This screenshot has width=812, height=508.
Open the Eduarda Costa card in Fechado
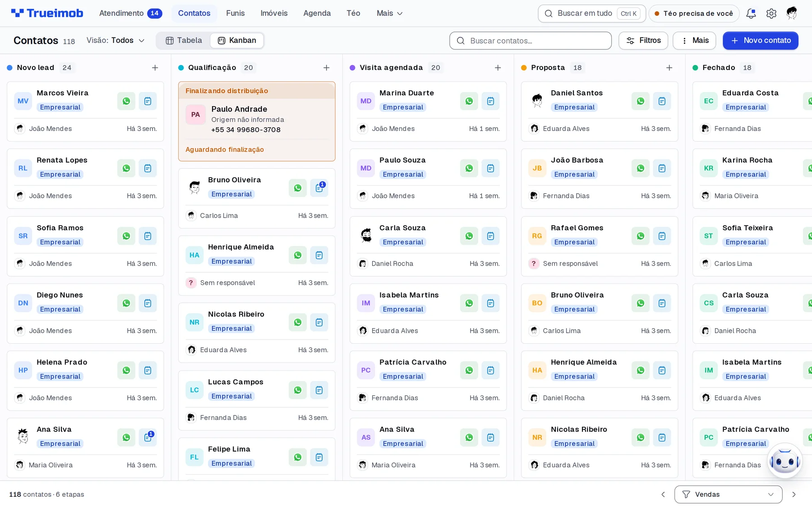coord(752,112)
